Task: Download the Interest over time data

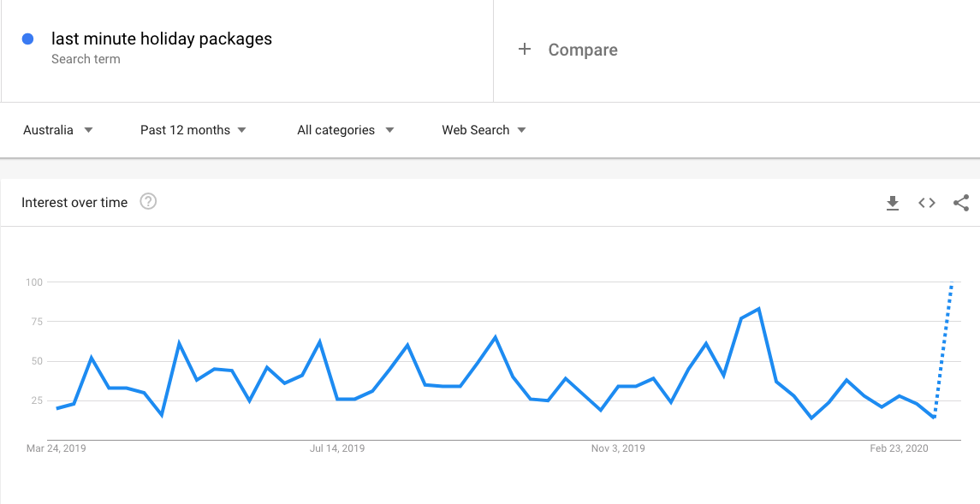Action: pyautogui.click(x=893, y=202)
